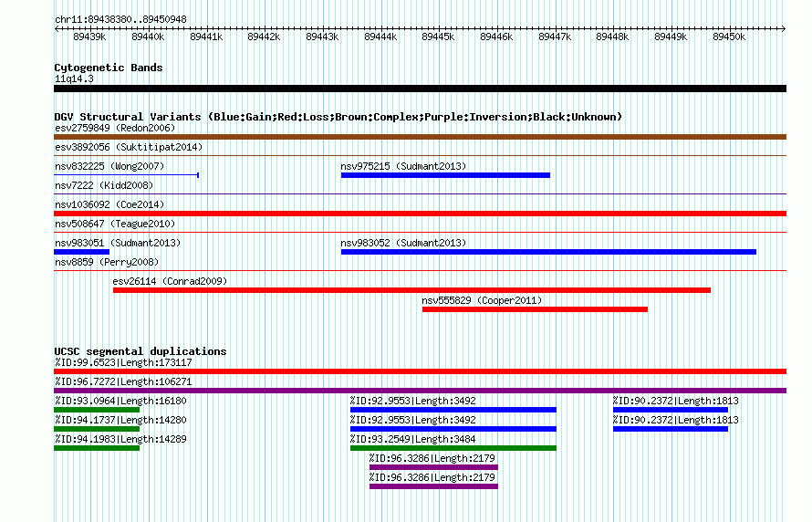Select the short blue nsv983051 gain bar
The image size is (812, 522).
[x=82, y=252]
